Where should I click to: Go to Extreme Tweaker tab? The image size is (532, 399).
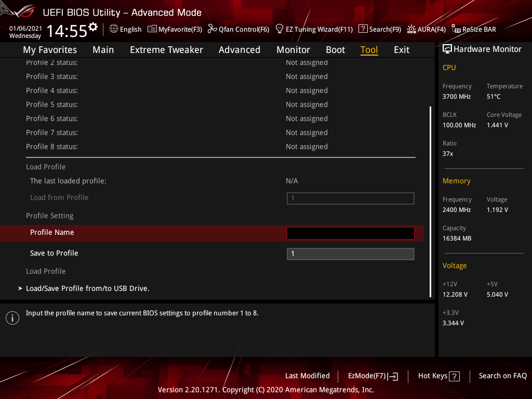coord(166,50)
